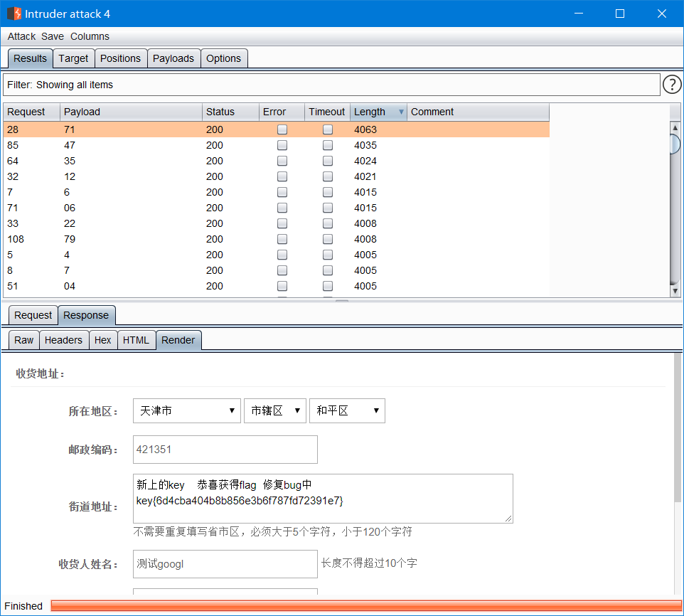Click the street address textarea with key
The height and width of the screenshot is (616, 684).
(x=323, y=499)
